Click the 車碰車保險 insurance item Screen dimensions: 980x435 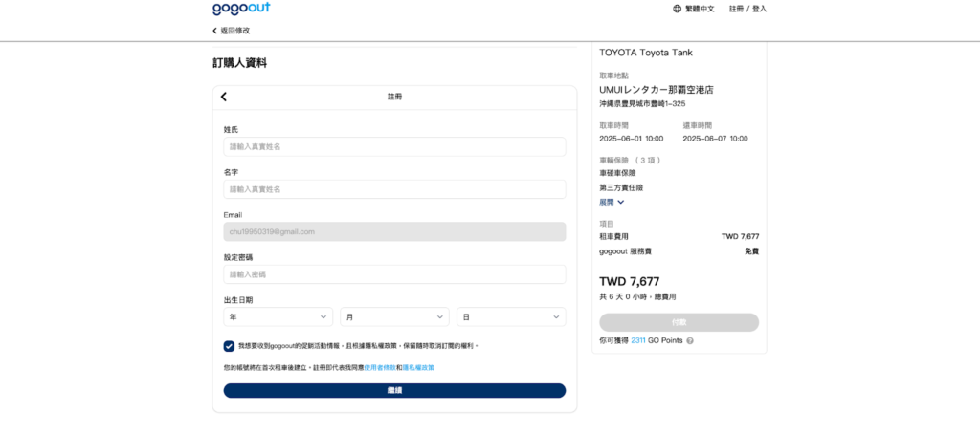coord(617,173)
